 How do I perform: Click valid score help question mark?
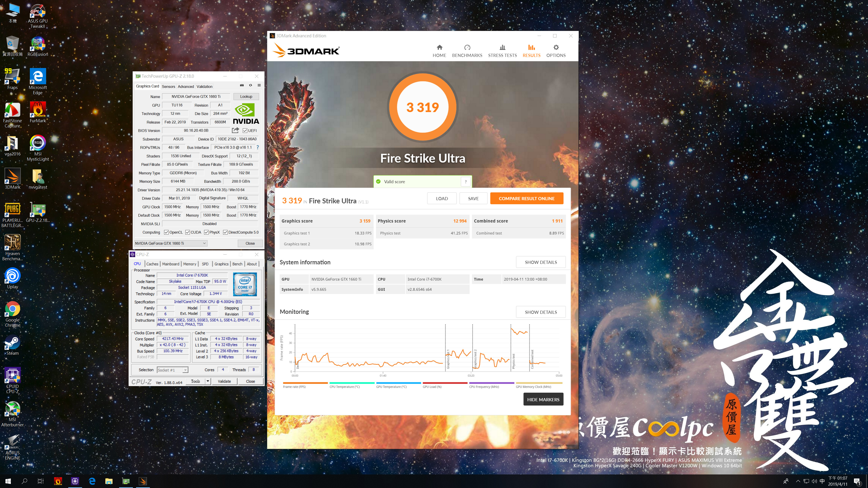coord(466,181)
